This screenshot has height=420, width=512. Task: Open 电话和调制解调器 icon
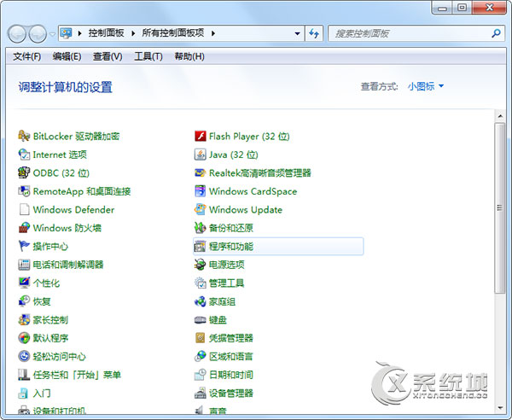click(x=24, y=265)
